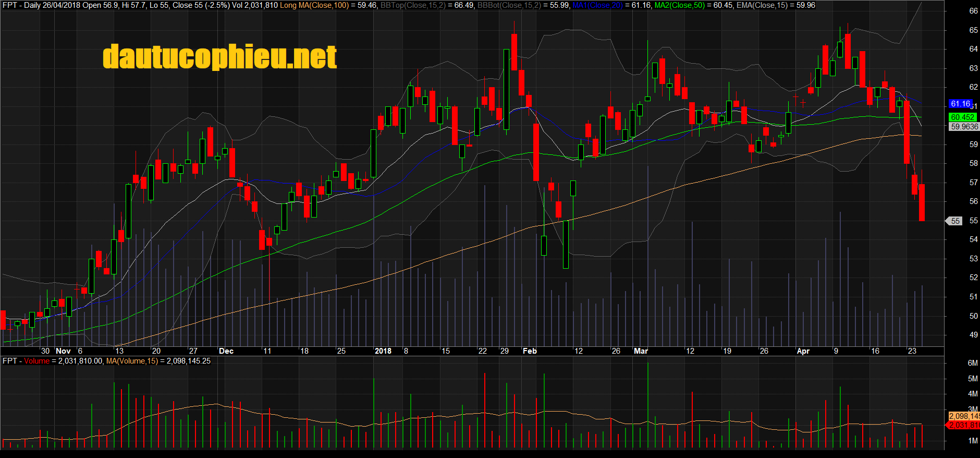The image size is (980, 458).
Task: Click the Nov label on the date axis
Action: coord(63,351)
